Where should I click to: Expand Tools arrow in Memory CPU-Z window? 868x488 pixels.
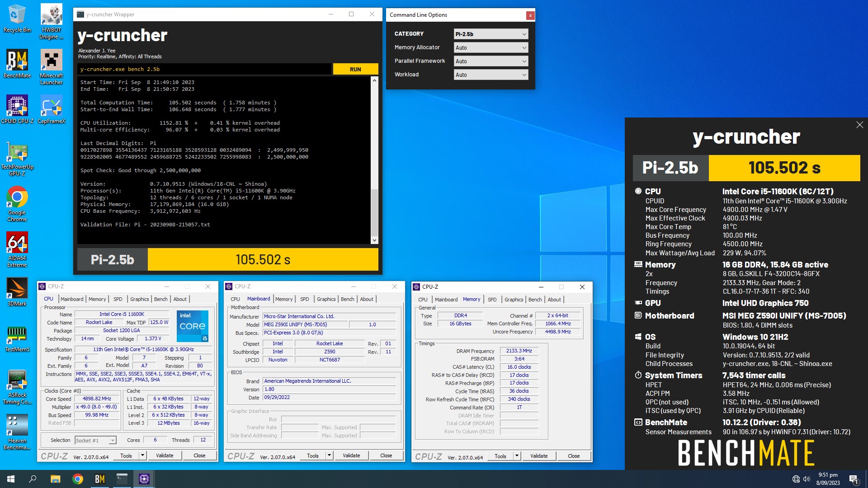(x=517, y=456)
